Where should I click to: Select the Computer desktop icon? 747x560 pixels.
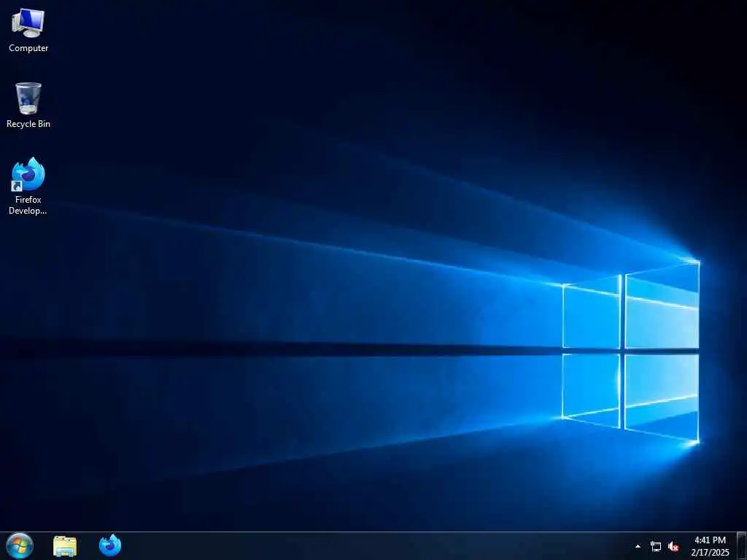click(x=28, y=30)
